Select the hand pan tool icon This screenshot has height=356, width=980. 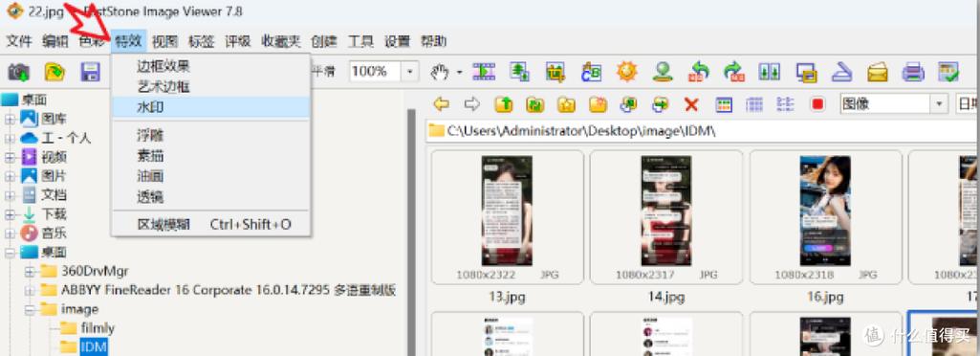pos(440,72)
